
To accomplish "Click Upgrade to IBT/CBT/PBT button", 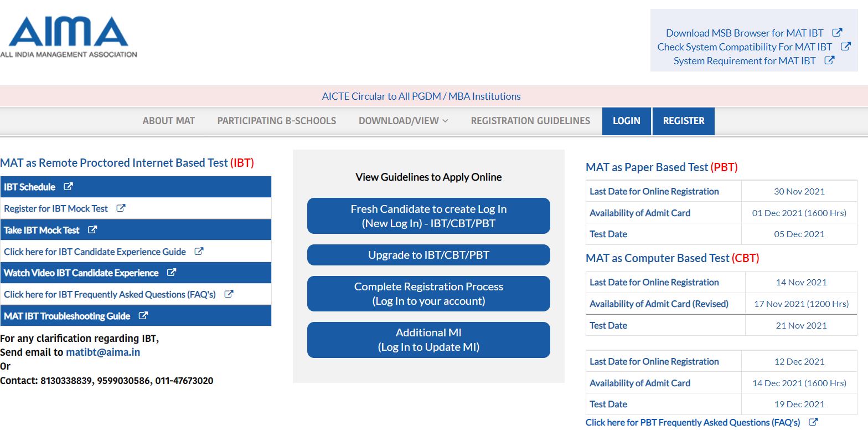I will pyautogui.click(x=428, y=255).
